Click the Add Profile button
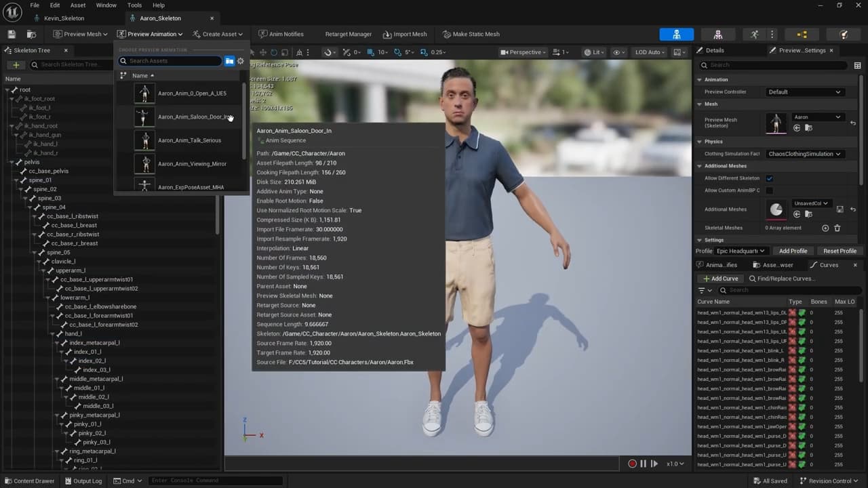This screenshot has width=868, height=488. 793,251
